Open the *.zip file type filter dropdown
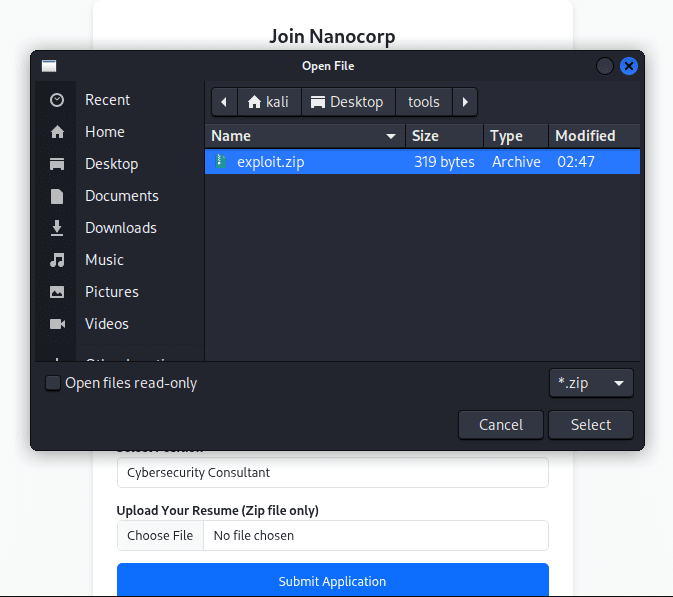Image resolution: width=673 pixels, height=597 pixels. [x=591, y=383]
